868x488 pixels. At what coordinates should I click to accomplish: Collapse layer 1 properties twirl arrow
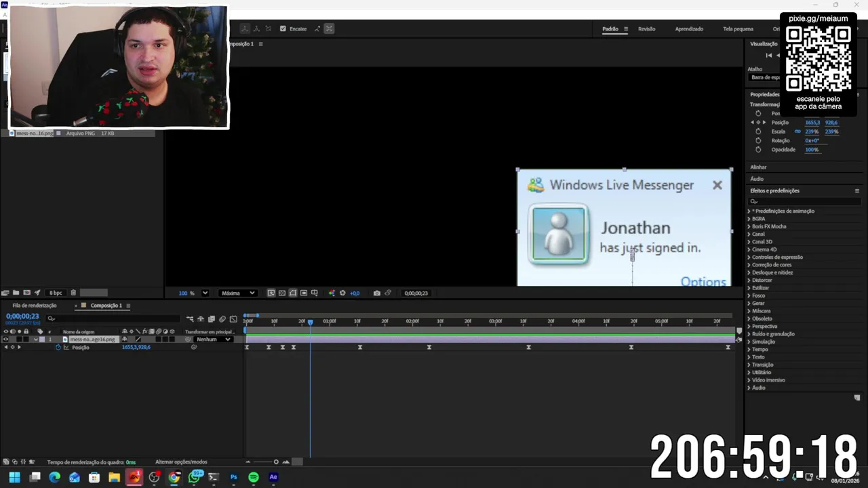pos(35,339)
